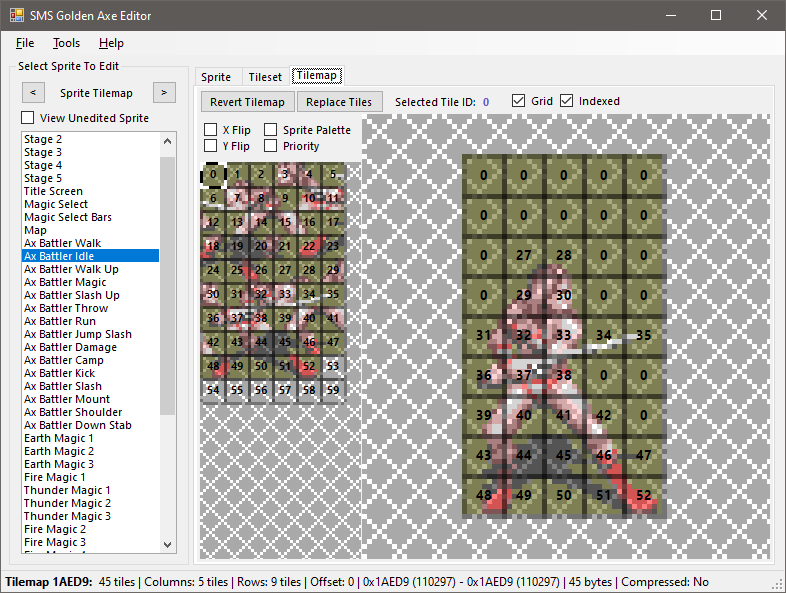Click the Selected Tile ID value

point(486,102)
